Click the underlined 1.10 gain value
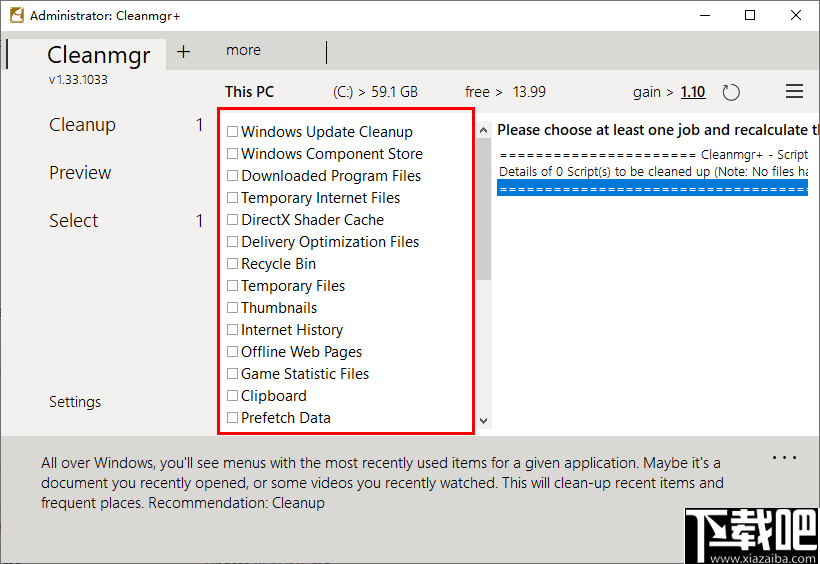This screenshot has width=820, height=564. (x=693, y=92)
